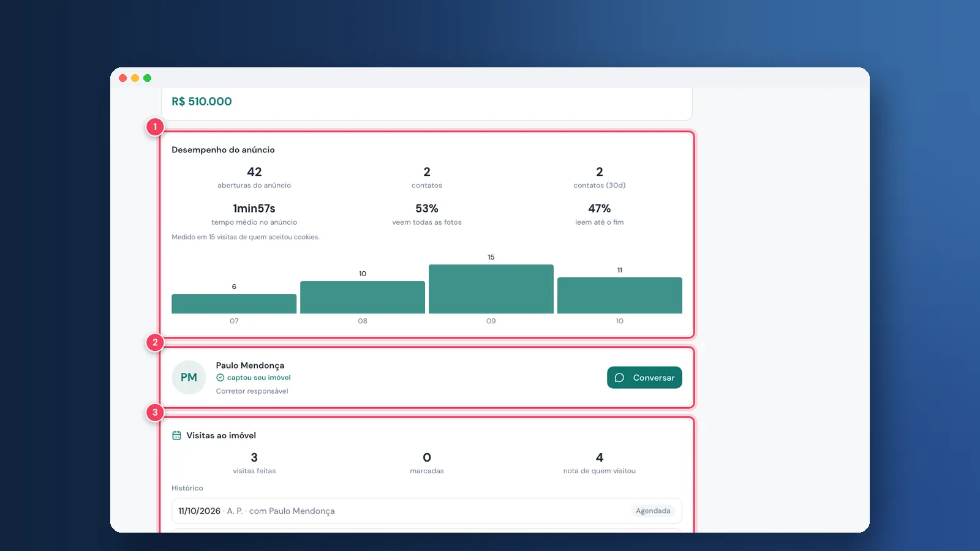Click the check icon beside captou seu imóvel
Viewport: 980px width, 551px height.
click(220, 378)
